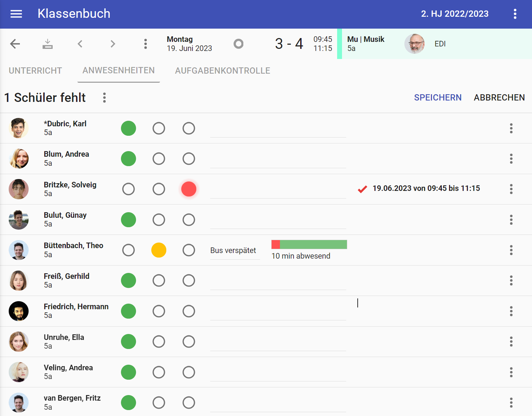Open the row menu for Büttenbach, Theo
This screenshot has width=532, height=416.
(511, 250)
